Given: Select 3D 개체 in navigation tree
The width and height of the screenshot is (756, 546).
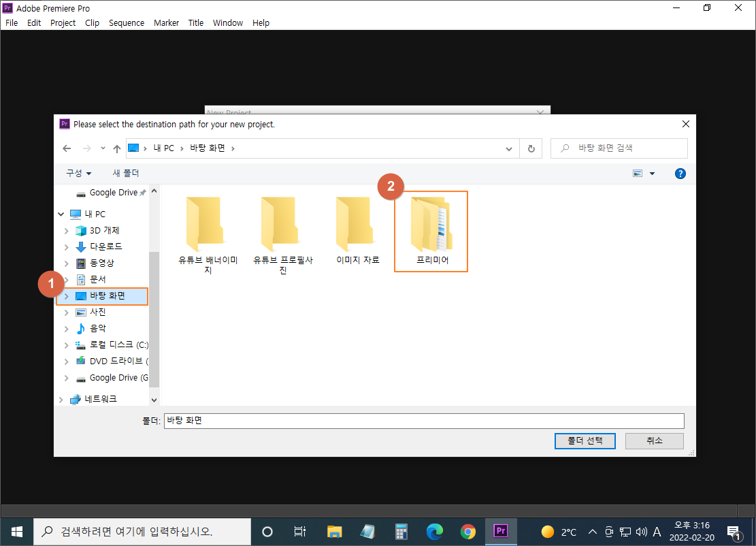Looking at the screenshot, I should pos(105,231).
